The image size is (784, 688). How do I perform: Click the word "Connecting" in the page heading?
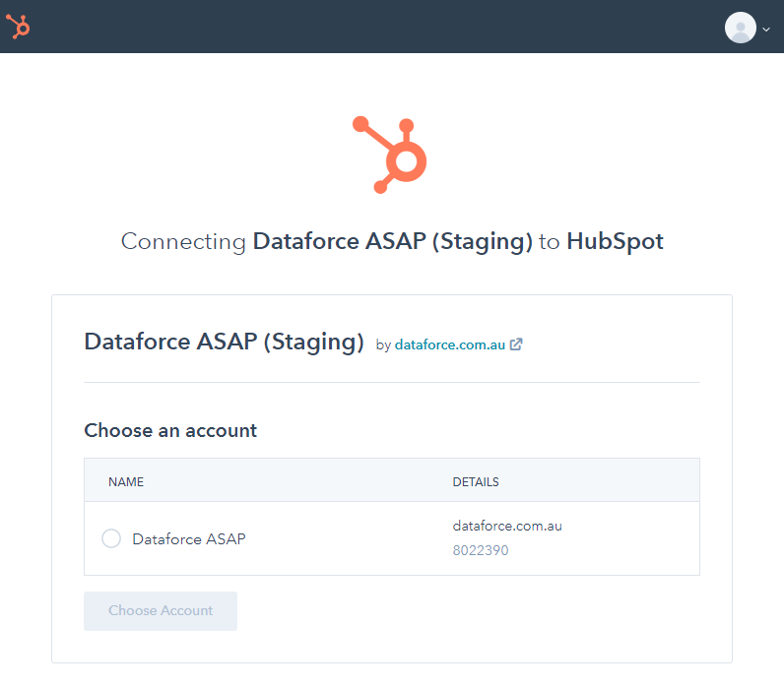(183, 241)
